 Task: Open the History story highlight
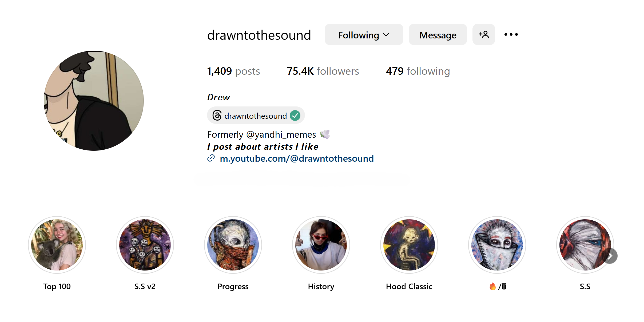point(321,245)
